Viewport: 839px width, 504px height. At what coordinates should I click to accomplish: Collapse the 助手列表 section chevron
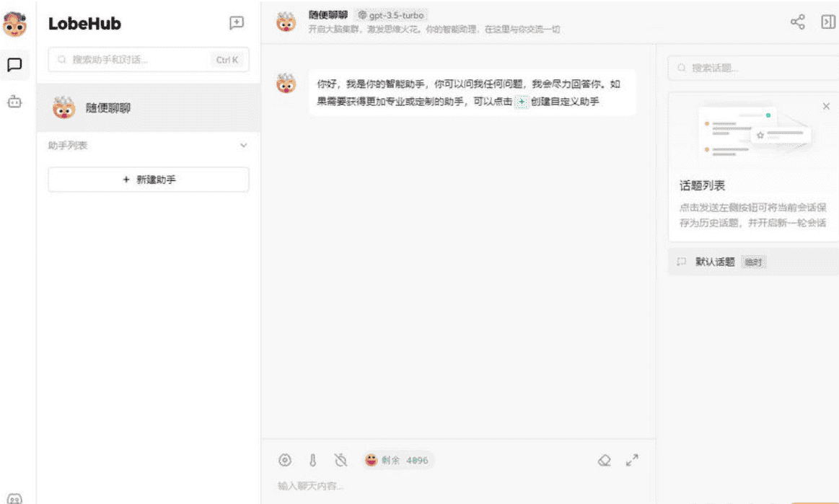243,146
